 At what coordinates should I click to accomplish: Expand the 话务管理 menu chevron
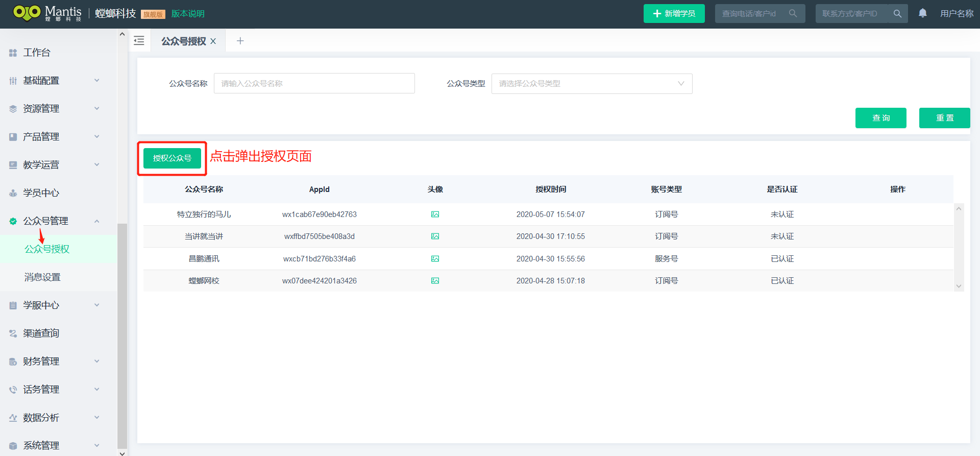[96, 390]
